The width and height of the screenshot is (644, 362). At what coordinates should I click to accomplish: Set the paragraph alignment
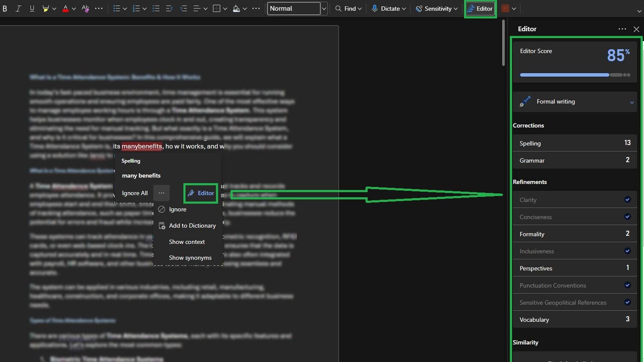(x=197, y=9)
